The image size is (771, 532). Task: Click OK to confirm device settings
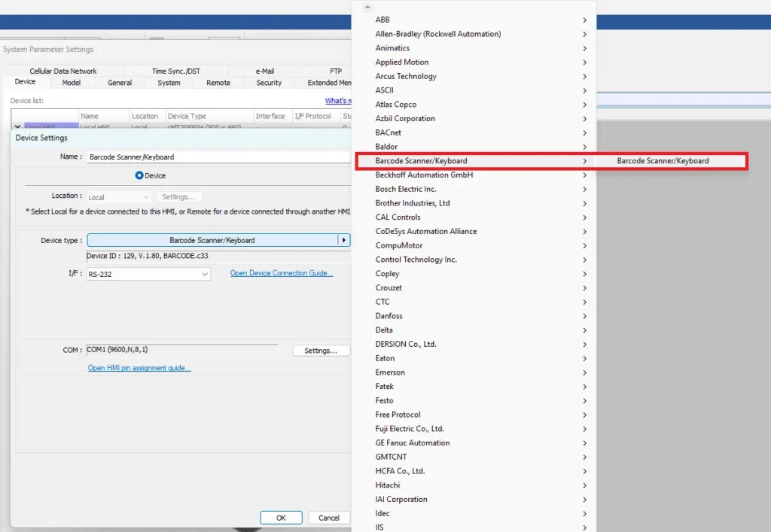(x=281, y=517)
